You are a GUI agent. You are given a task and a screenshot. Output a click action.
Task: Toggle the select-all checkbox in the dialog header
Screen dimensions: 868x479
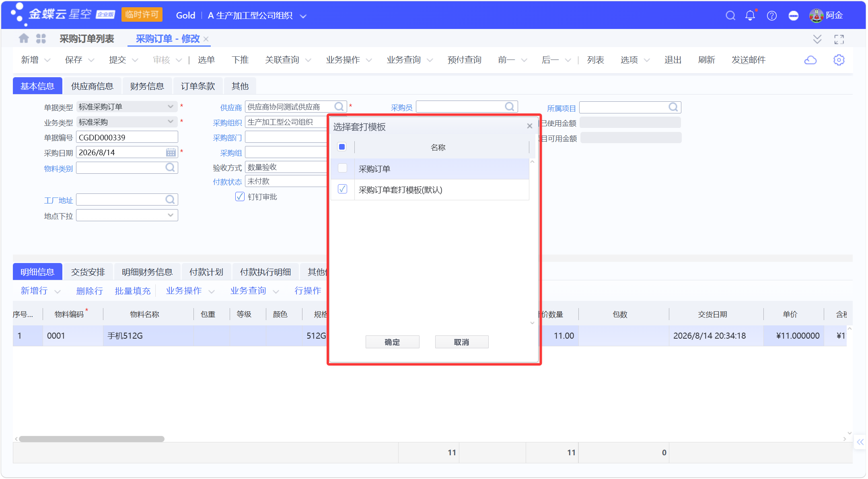pyautogui.click(x=342, y=147)
